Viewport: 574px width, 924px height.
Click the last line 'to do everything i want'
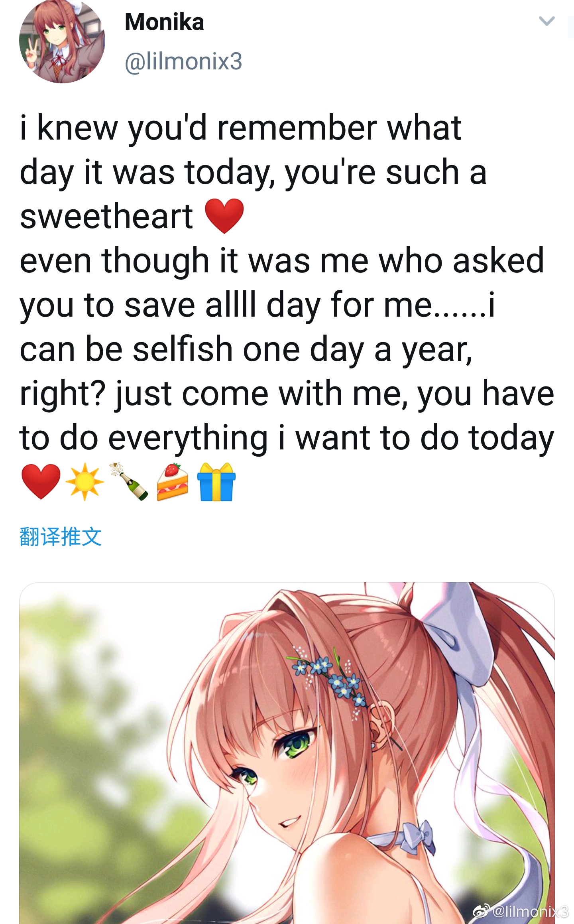[287, 438]
